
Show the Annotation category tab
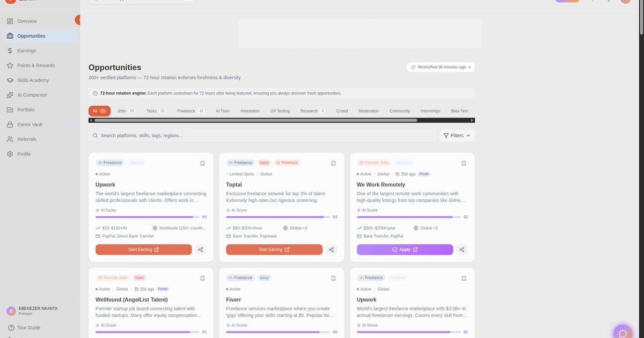[x=250, y=111]
